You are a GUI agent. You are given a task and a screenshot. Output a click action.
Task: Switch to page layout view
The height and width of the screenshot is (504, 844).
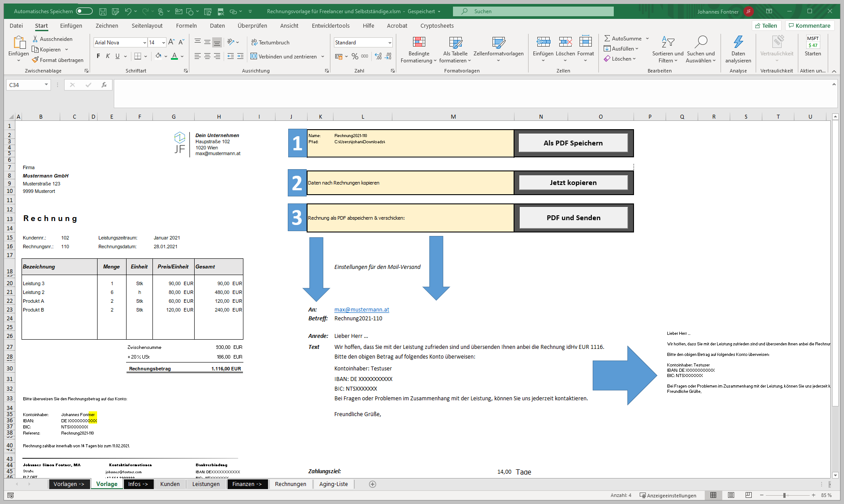click(731, 495)
